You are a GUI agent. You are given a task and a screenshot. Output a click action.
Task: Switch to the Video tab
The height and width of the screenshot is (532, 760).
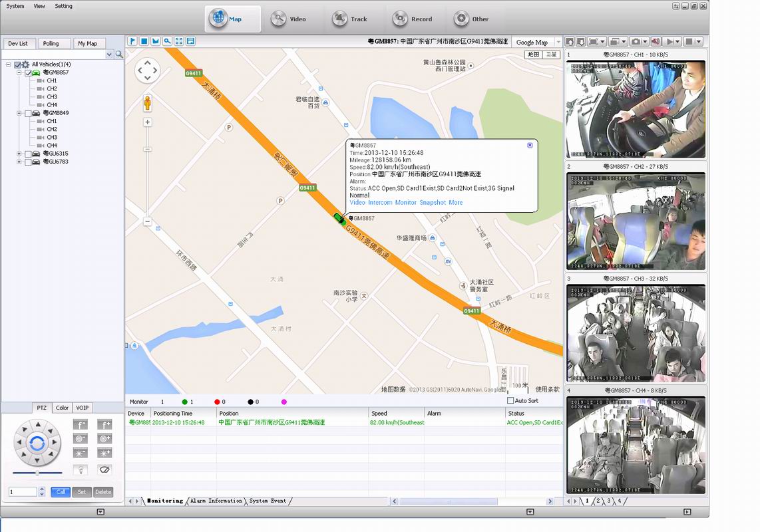[x=289, y=19]
